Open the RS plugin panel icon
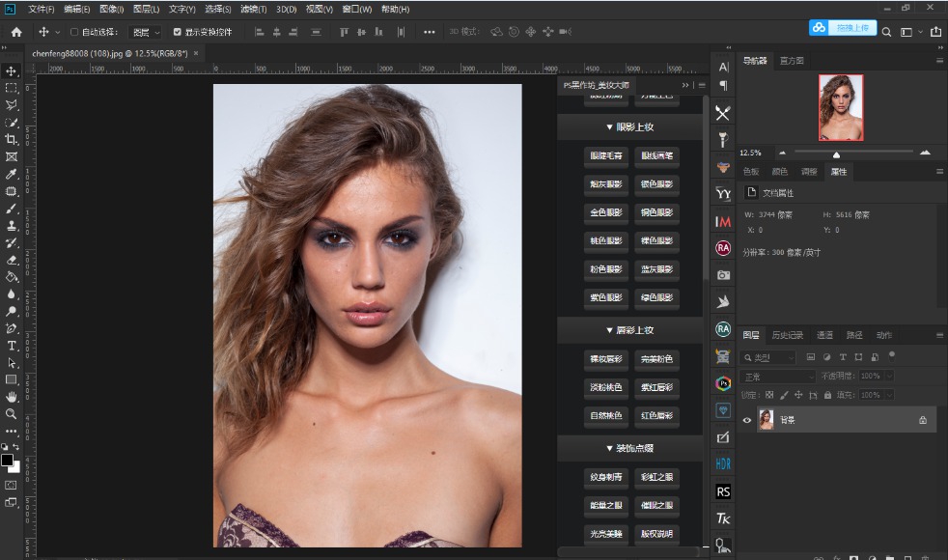 click(723, 491)
